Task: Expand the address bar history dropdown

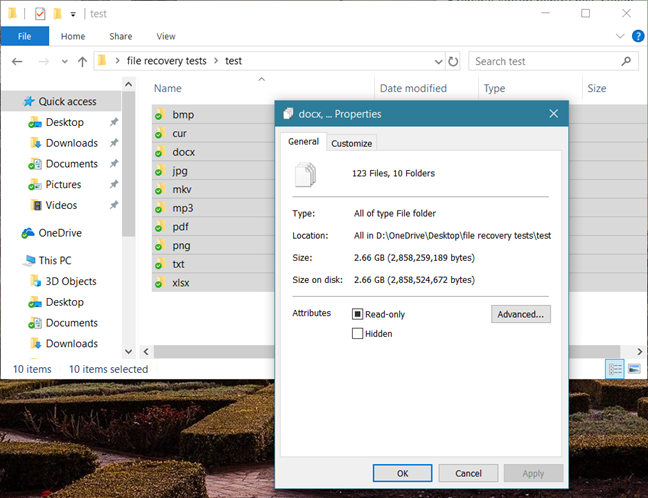Action: (x=438, y=62)
